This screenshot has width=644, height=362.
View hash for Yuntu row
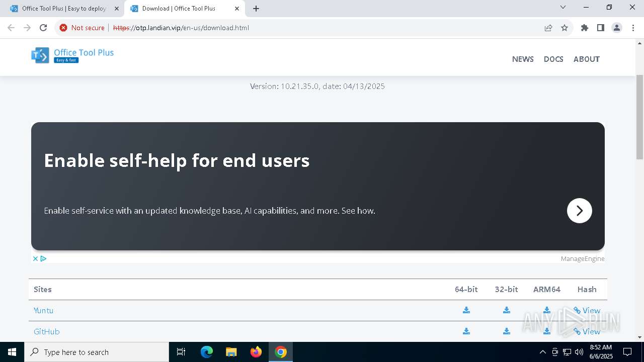tap(587, 310)
